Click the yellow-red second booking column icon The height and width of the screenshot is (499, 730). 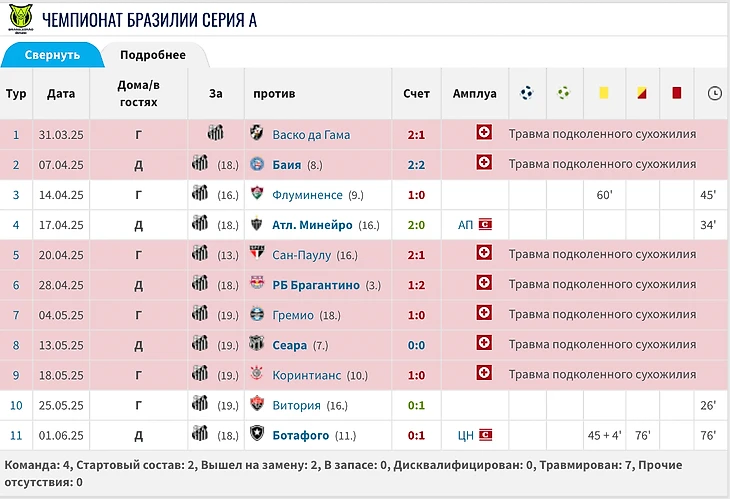pyautogui.click(x=641, y=93)
